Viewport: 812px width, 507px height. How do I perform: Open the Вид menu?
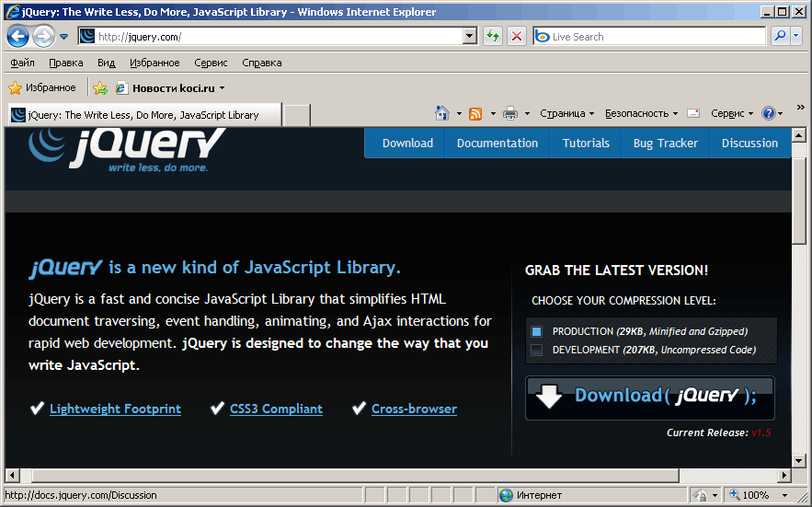106,63
